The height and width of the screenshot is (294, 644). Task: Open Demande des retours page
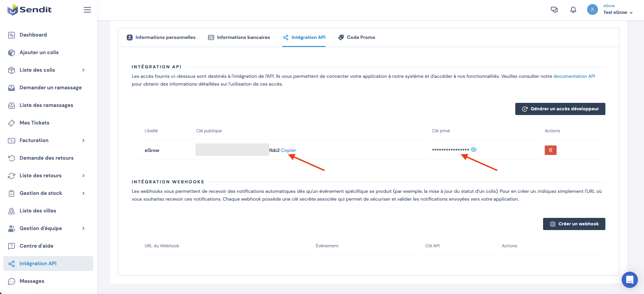pyautogui.click(x=46, y=158)
